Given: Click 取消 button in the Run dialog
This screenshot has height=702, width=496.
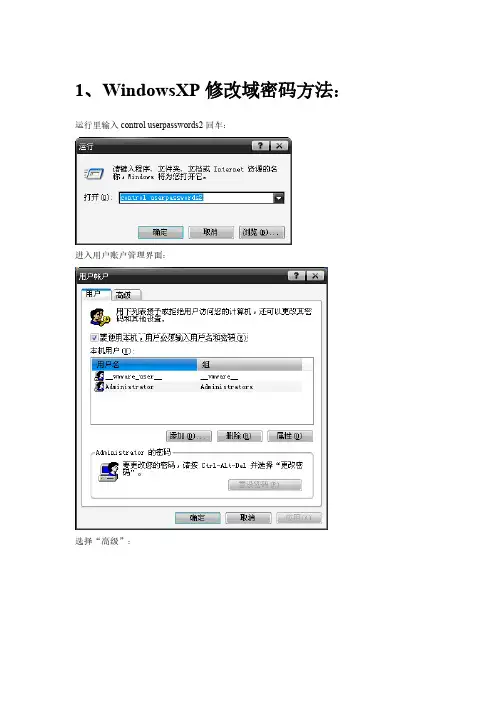Looking at the screenshot, I should pyautogui.click(x=211, y=232).
